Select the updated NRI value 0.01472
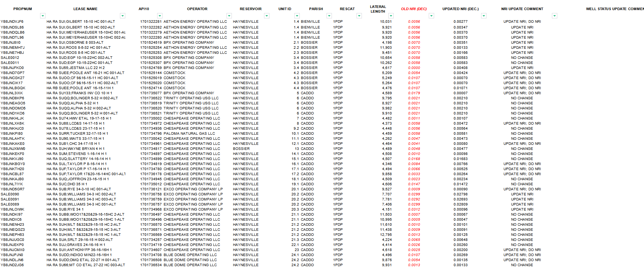Screen dimensions: 644x268 461,184
